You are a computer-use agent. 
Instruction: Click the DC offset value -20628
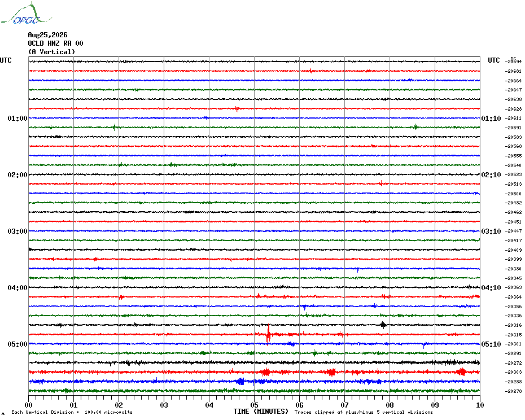tap(513, 109)
